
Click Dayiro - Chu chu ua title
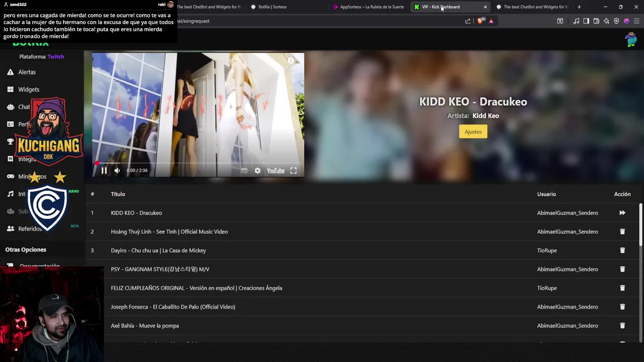point(158,250)
